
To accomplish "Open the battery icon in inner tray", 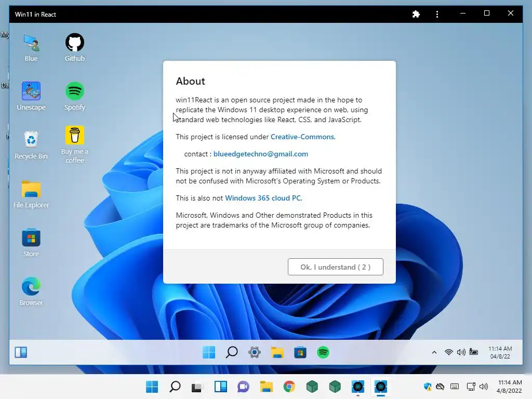I will pos(474,352).
